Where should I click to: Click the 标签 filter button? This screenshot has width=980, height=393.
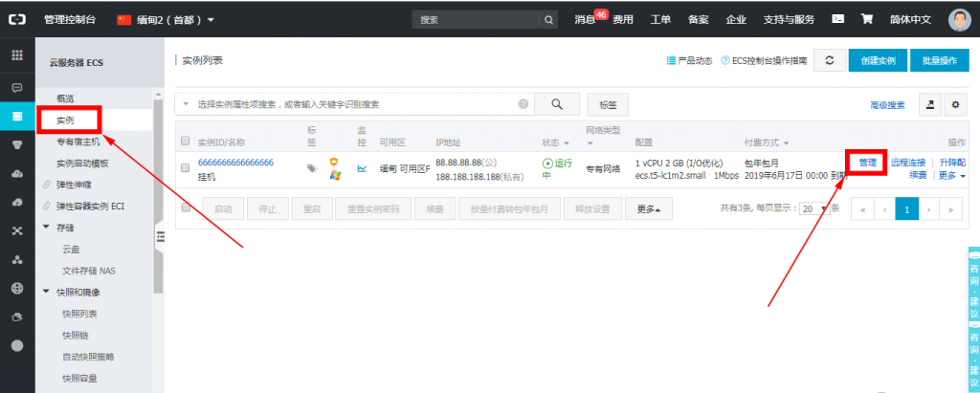[x=608, y=105]
